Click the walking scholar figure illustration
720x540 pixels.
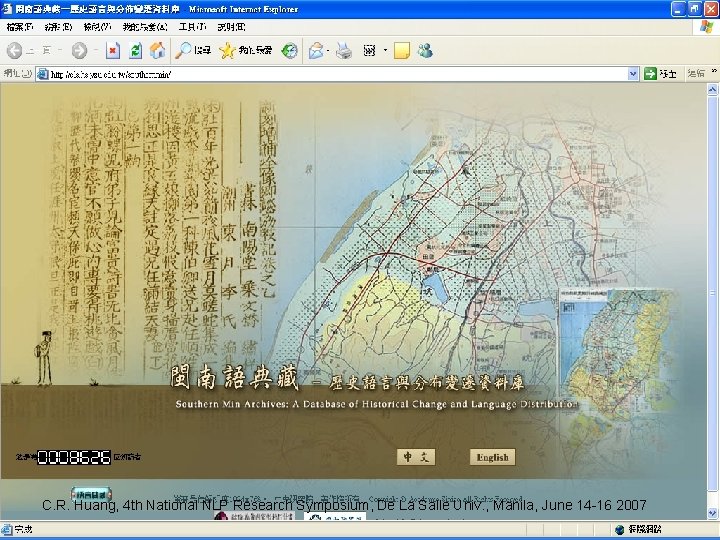(44, 358)
